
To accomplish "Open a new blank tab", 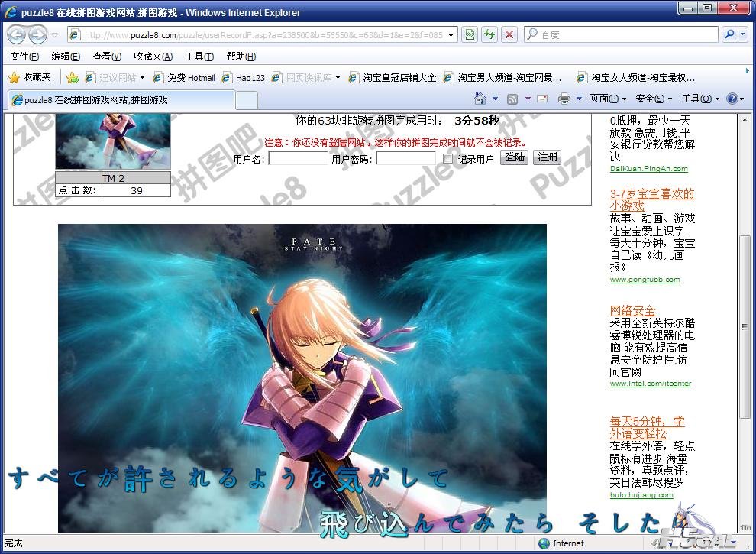I will pos(247,100).
